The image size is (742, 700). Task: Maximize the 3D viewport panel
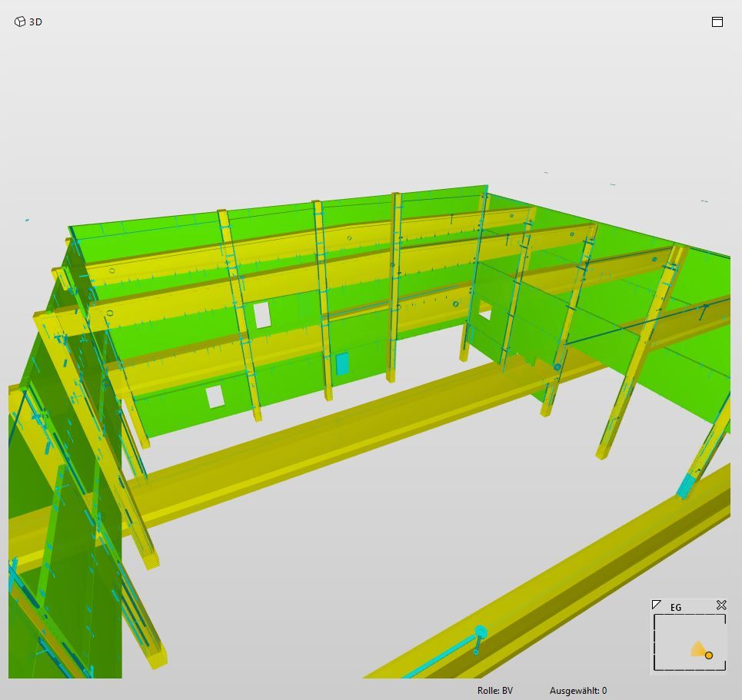717,22
